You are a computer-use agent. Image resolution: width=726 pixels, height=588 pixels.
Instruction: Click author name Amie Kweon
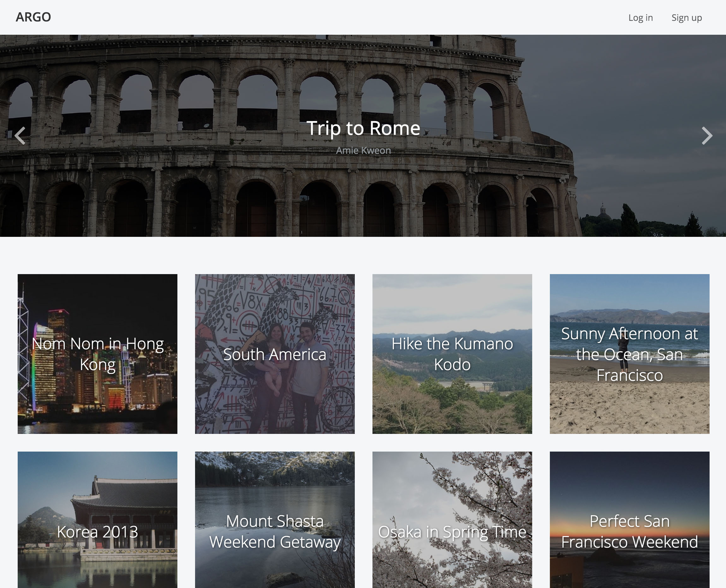tap(363, 150)
